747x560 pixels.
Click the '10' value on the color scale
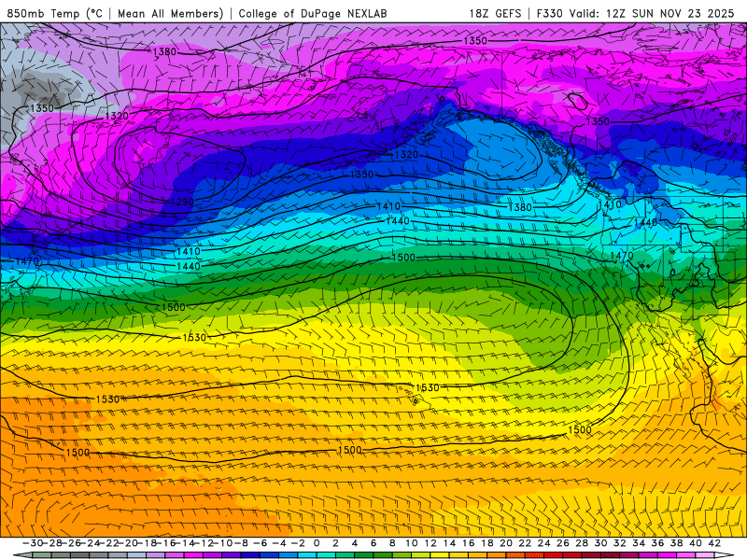[412, 543]
